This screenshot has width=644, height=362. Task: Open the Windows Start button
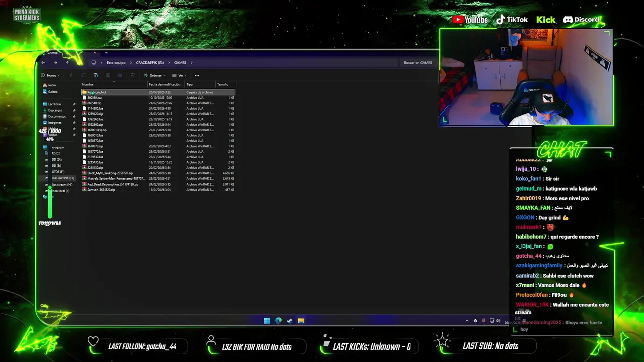(x=267, y=321)
